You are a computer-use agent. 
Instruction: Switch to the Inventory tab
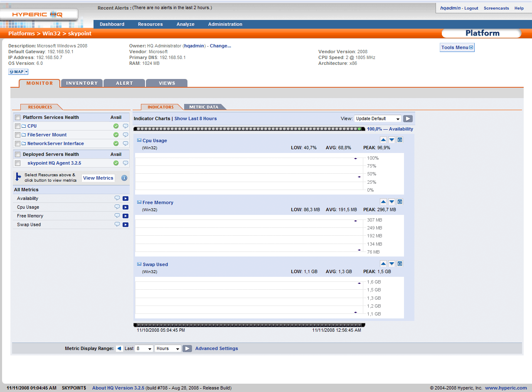(x=82, y=83)
